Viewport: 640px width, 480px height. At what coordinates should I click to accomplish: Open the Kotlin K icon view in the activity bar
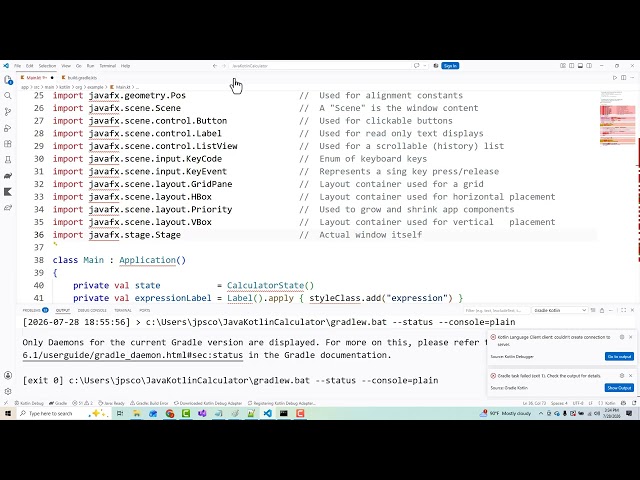click(x=8, y=192)
